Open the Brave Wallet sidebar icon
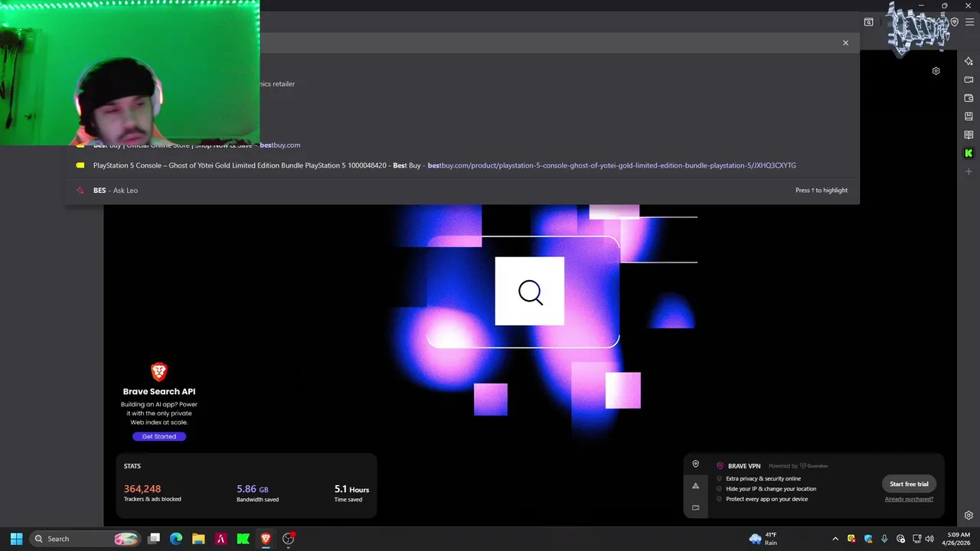This screenshot has height=551, width=980. [969, 98]
